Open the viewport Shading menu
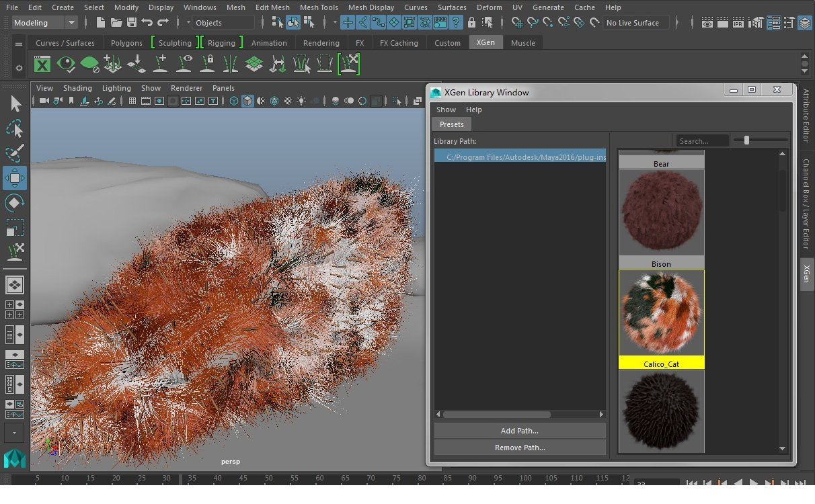815x504 pixels. tap(77, 88)
